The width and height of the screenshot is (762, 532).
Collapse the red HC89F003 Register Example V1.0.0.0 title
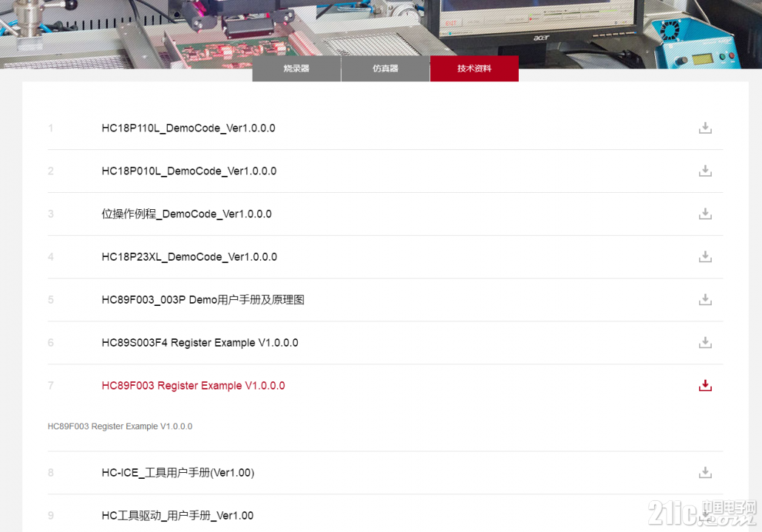pyautogui.click(x=194, y=386)
